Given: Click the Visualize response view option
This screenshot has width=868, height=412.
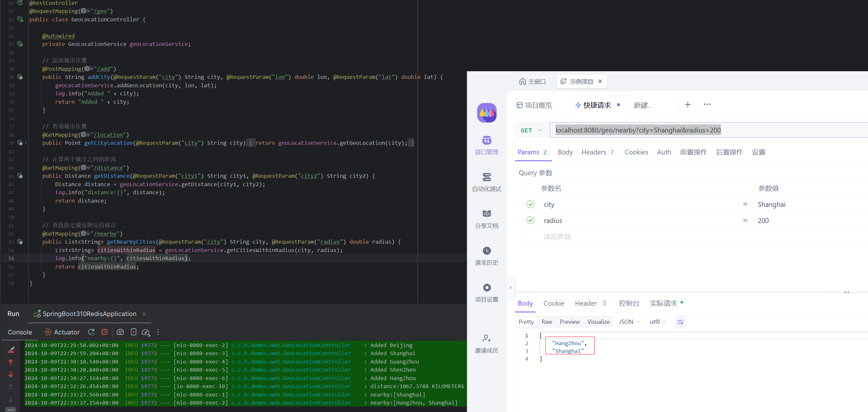Looking at the screenshot, I should [x=598, y=321].
